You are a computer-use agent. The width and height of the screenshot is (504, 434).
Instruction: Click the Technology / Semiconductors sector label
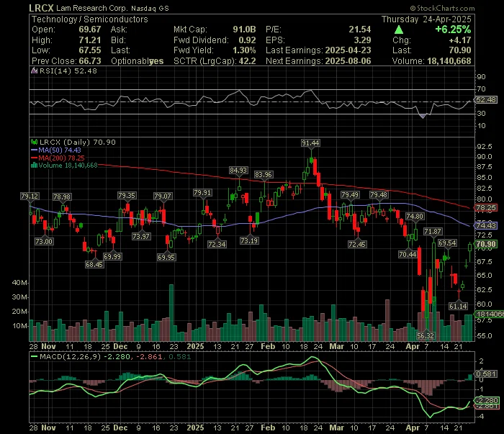point(90,19)
